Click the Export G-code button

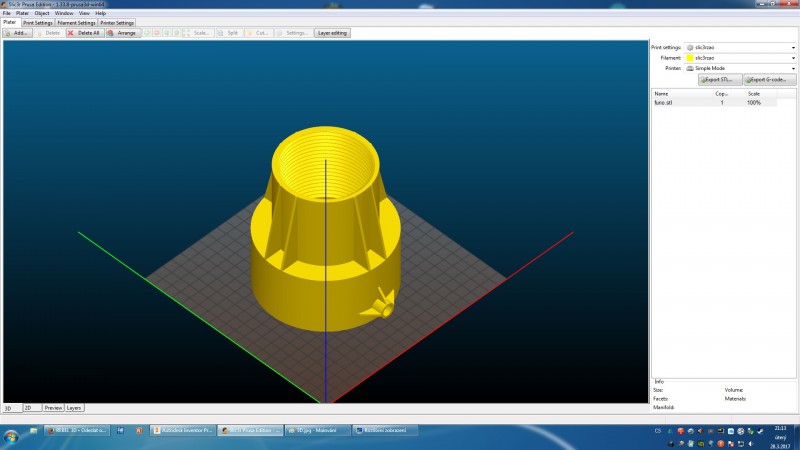click(768, 79)
